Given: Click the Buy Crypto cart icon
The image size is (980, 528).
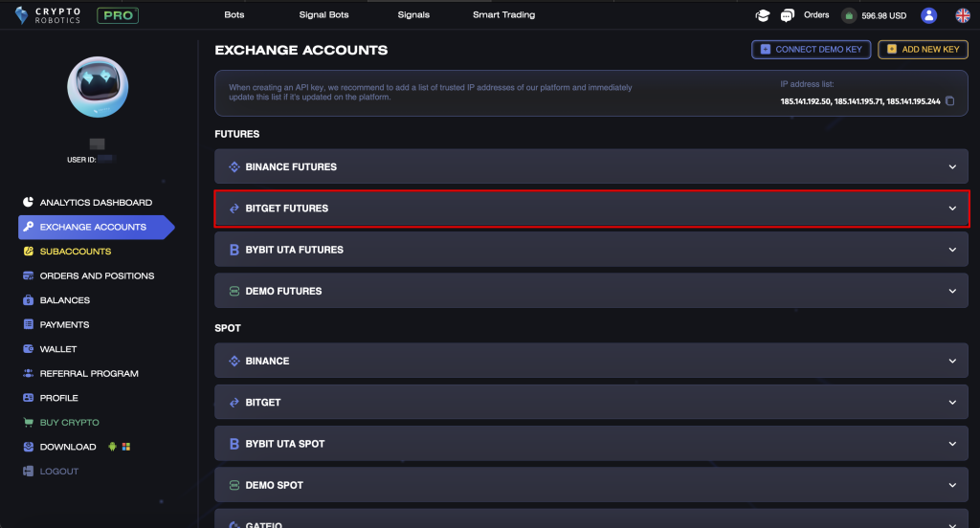Looking at the screenshot, I should [28, 423].
